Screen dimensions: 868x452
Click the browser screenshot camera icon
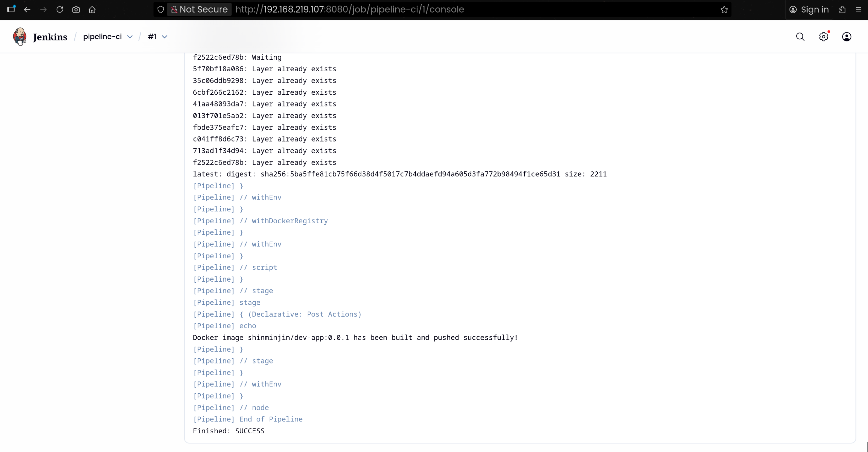click(x=76, y=10)
